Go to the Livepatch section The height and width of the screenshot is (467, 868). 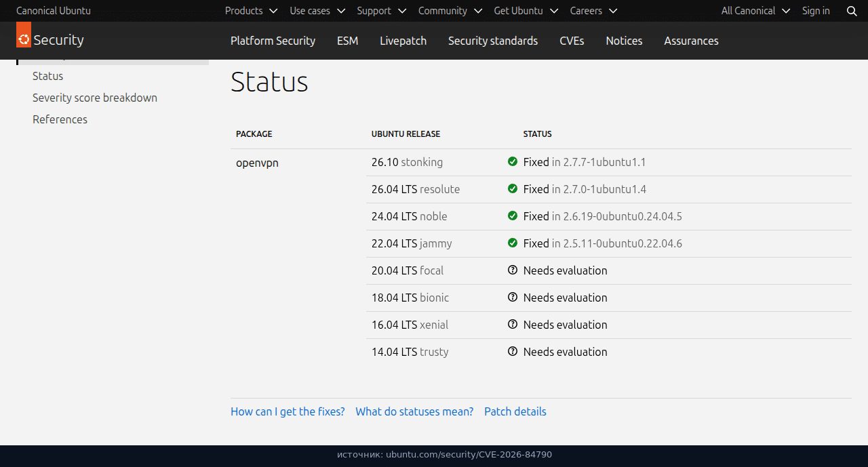pos(403,41)
